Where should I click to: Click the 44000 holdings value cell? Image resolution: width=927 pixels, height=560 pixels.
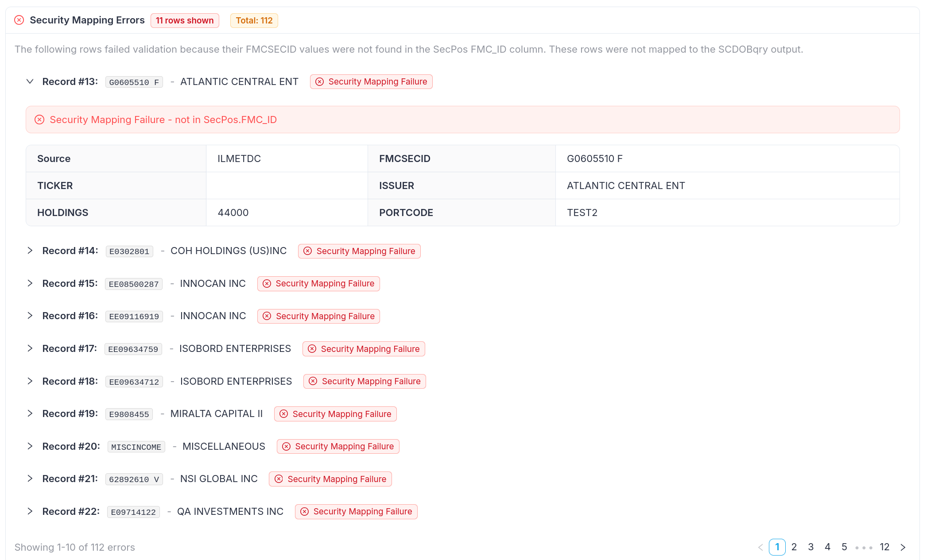(x=287, y=212)
